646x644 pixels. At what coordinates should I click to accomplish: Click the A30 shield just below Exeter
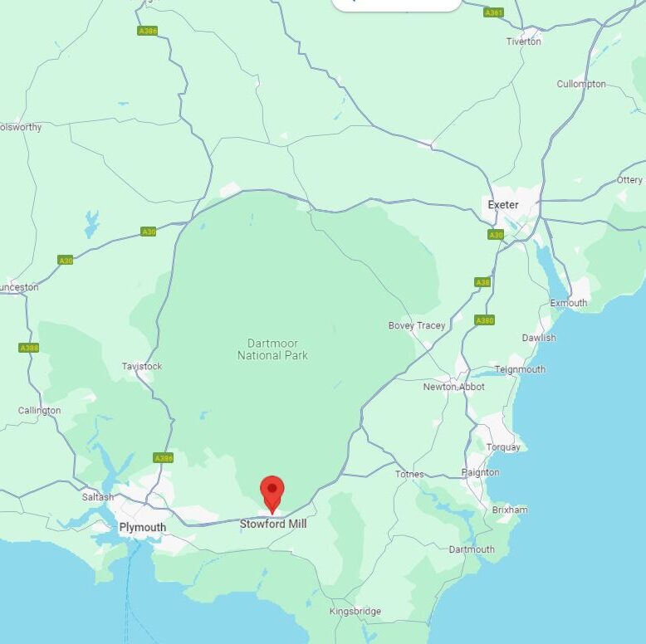[x=496, y=235]
